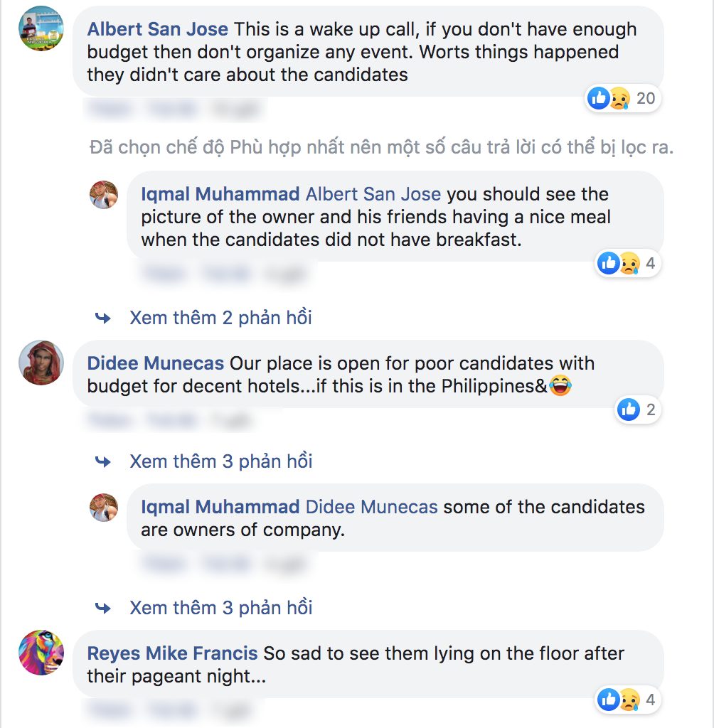This screenshot has width=714, height=728.
Task: Expand the last "Xem thêm 3 phản hồi" link
Action: 220,608
